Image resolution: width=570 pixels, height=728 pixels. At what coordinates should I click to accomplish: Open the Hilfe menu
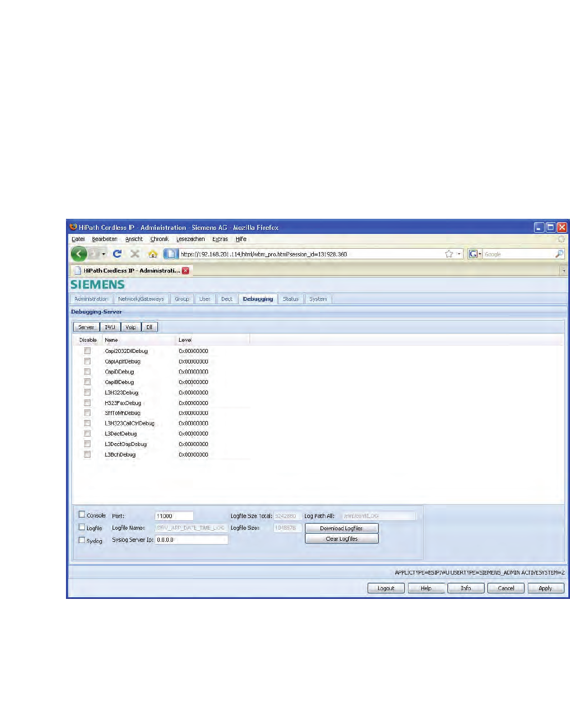pos(241,239)
